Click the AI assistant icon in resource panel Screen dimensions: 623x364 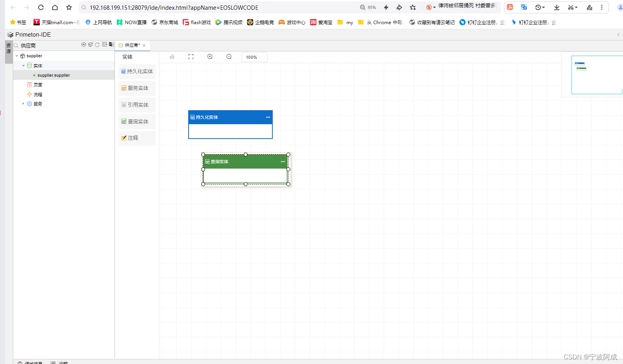click(x=83, y=44)
